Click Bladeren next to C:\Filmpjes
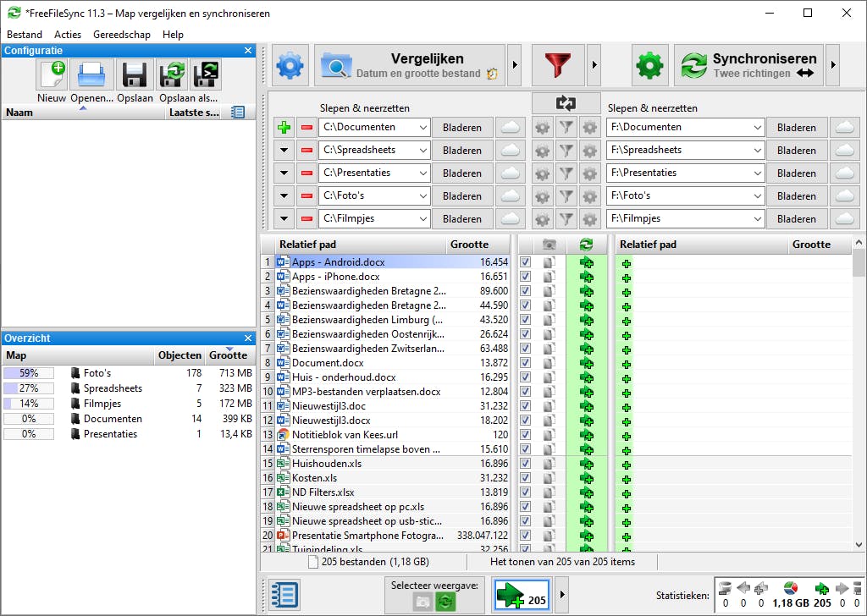Viewport: 867px width, 616px height. pos(462,219)
